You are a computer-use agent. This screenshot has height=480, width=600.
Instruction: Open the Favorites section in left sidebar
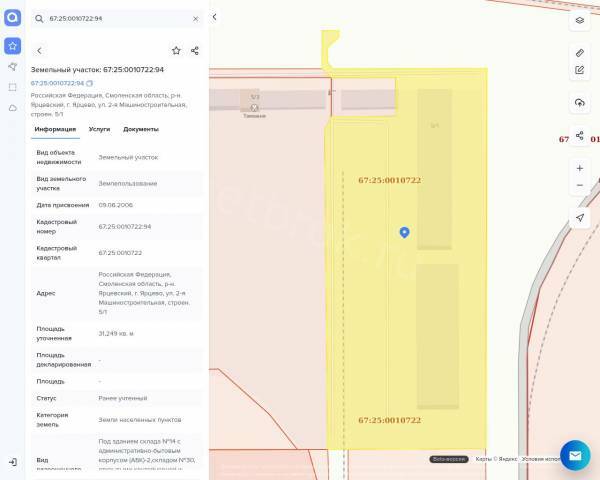point(12,45)
